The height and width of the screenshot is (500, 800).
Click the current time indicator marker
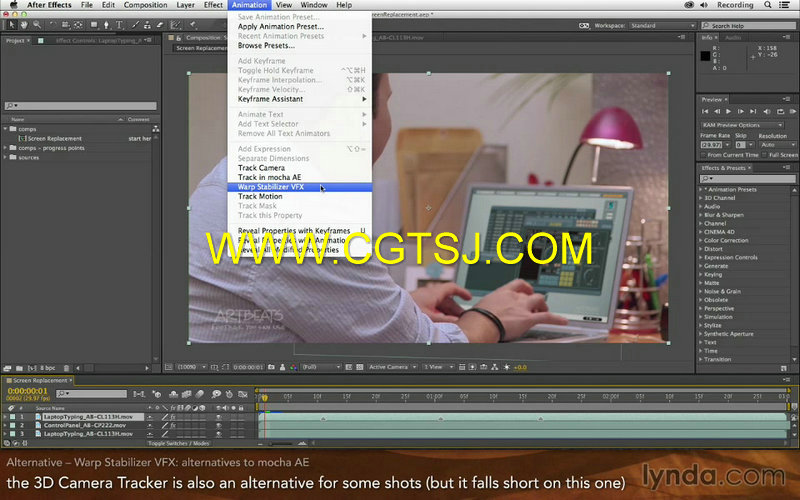pyautogui.click(x=264, y=397)
